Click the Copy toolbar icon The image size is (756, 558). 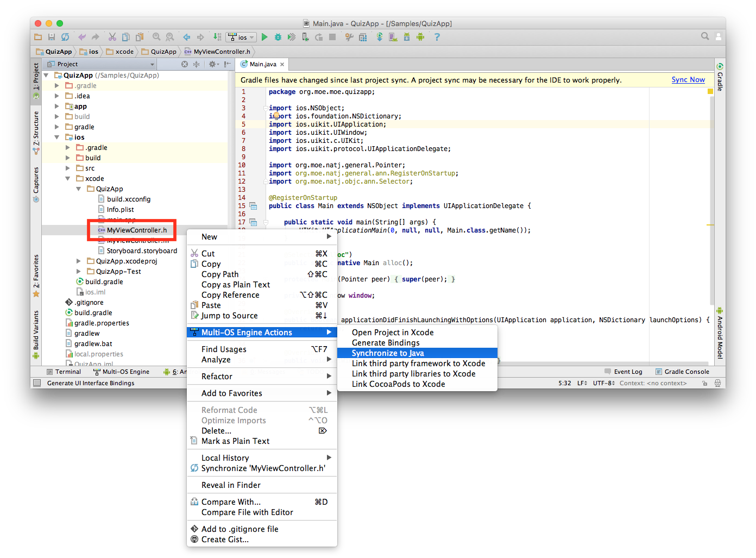click(x=126, y=37)
